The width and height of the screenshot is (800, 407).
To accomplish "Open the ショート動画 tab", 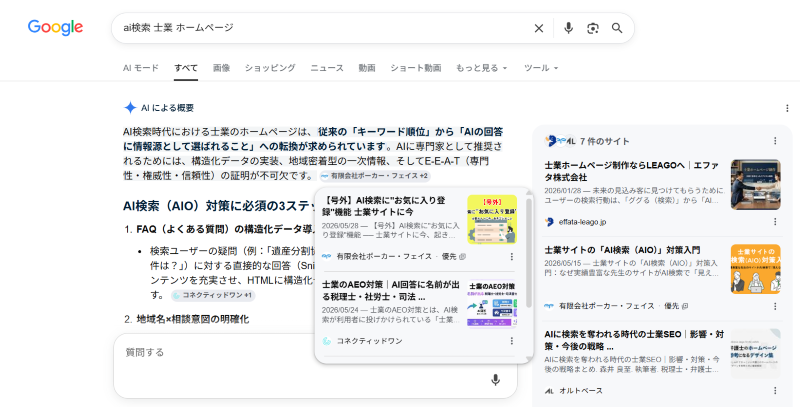I will pos(416,68).
